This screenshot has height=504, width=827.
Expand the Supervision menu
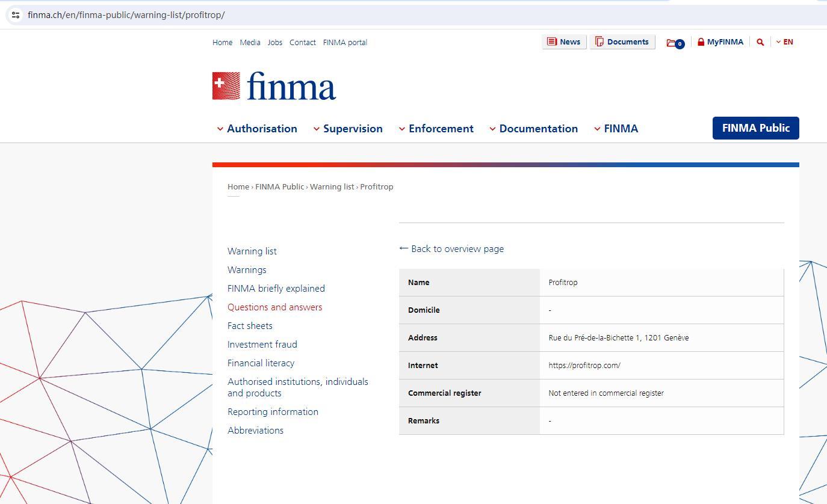coord(348,129)
